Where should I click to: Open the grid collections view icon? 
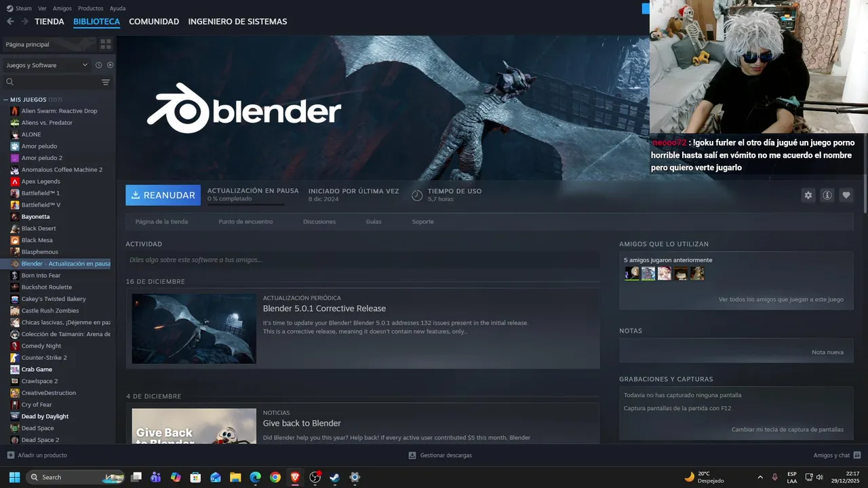[106, 44]
